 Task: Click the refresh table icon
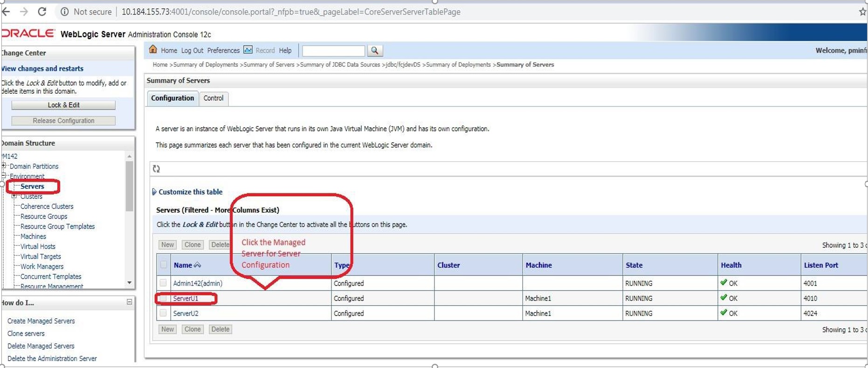click(156, 169)
